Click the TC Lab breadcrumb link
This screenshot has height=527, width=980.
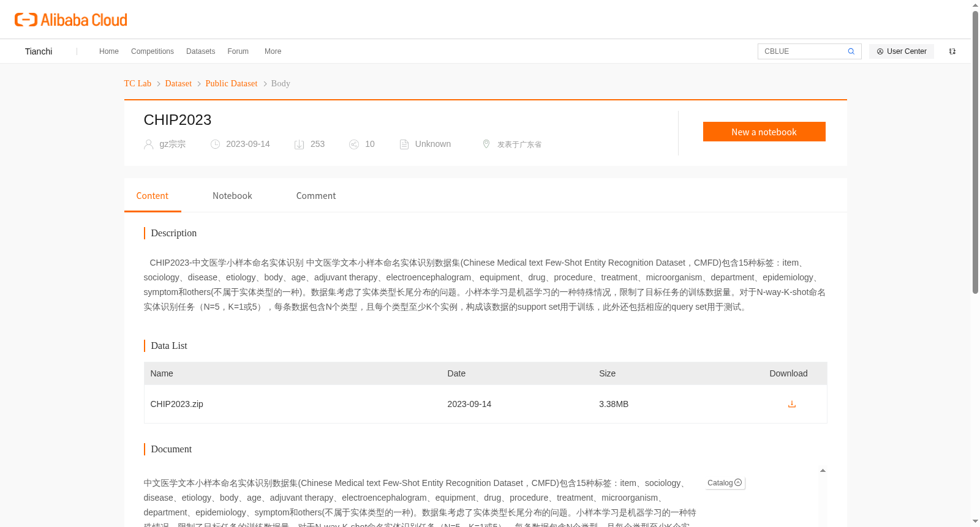(x=138, y=83)
